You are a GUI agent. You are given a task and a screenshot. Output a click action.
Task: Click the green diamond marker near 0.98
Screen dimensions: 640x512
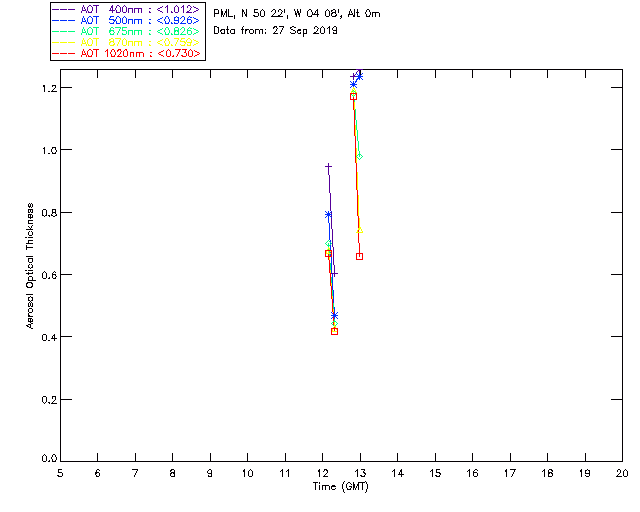360,157
